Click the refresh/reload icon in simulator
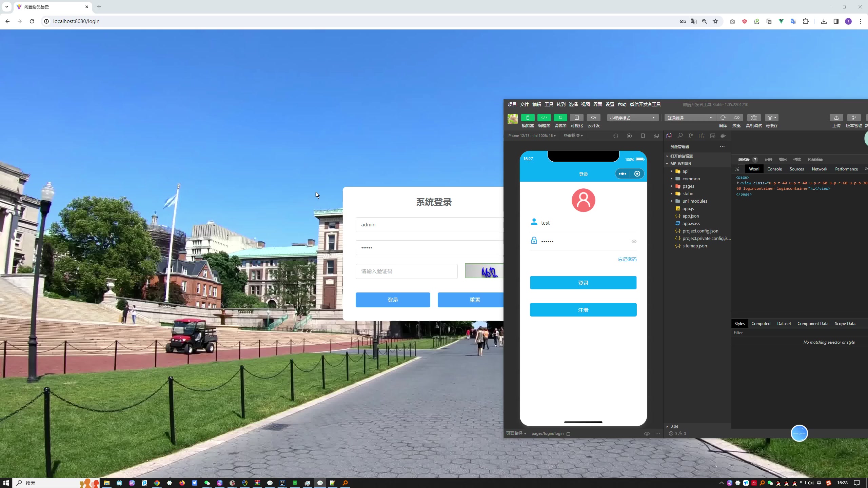This screenshot has height=488, width=868. pos(616,135)
